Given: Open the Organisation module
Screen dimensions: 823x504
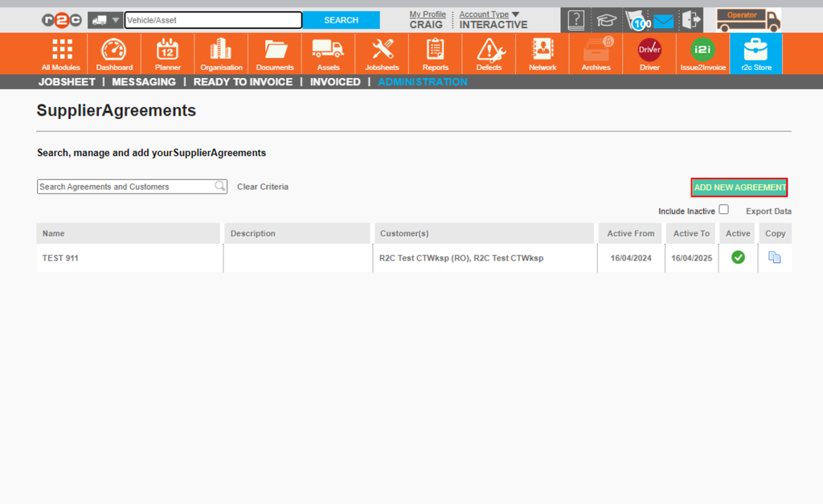Looking at the screenshot, I should point(221,54).
